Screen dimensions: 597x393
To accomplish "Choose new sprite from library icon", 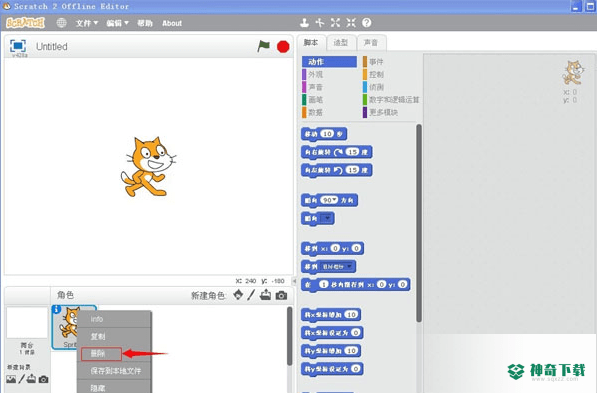I will [x=238, y=295].
